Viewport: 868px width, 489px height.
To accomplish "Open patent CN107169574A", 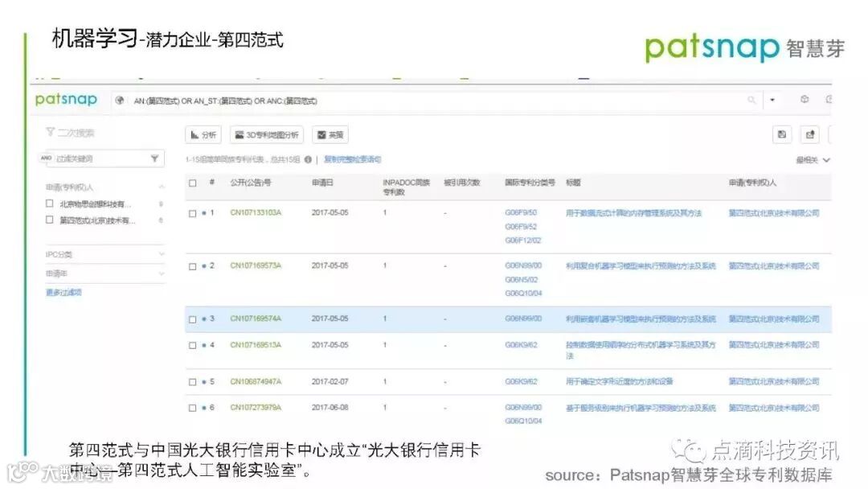I will point(256,318).
